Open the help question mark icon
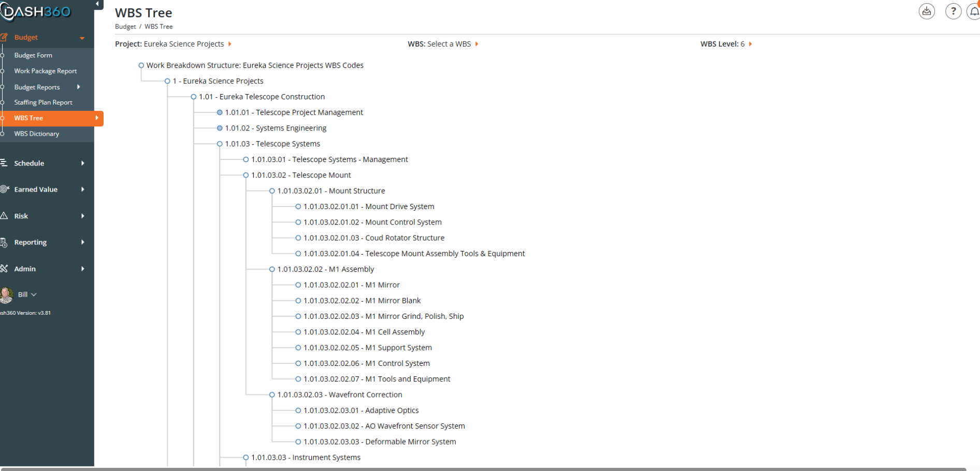This screenshot has height=471, width=980. tap(953, 11)
